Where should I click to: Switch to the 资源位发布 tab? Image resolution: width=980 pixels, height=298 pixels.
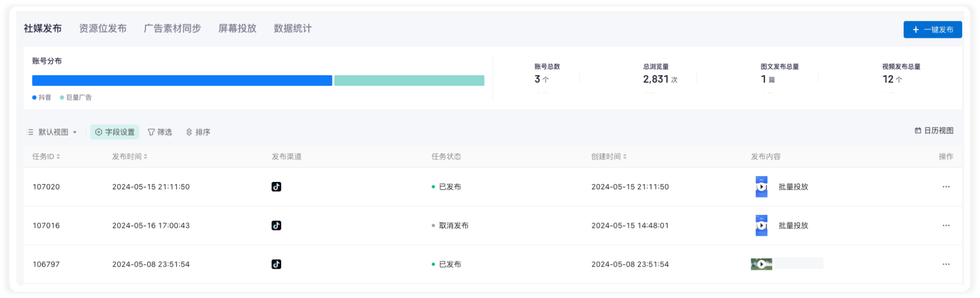pos(103,29)
